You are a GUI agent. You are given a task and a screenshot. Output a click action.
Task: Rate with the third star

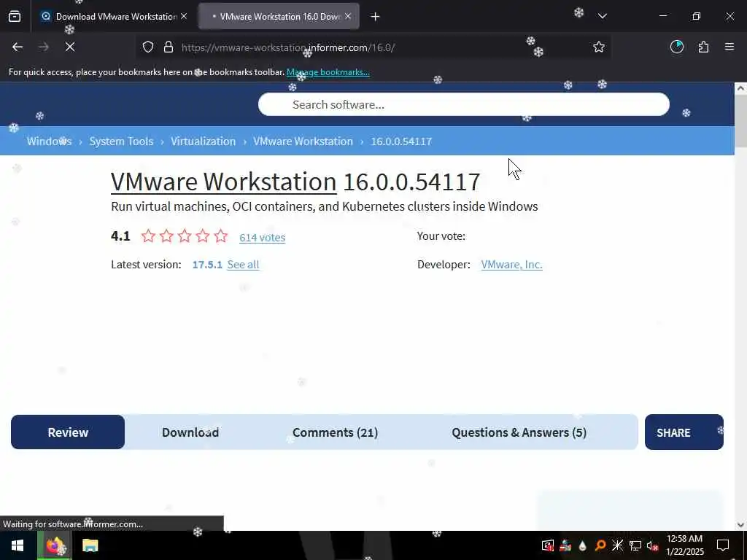click(185, 236)
